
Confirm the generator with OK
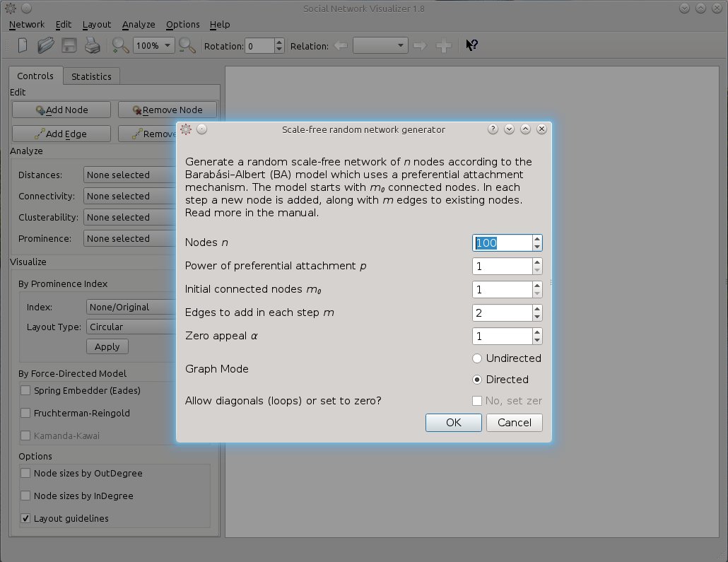[454, 423]
